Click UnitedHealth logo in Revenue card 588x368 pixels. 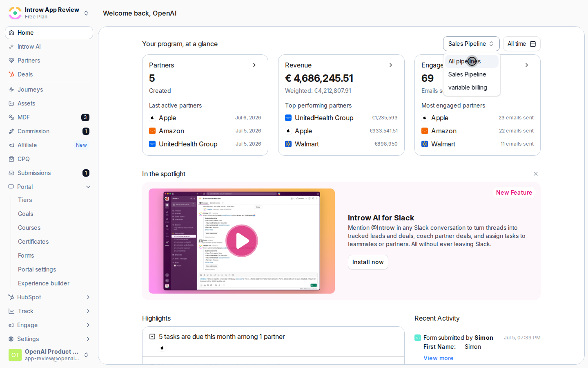tap(288, 118)
